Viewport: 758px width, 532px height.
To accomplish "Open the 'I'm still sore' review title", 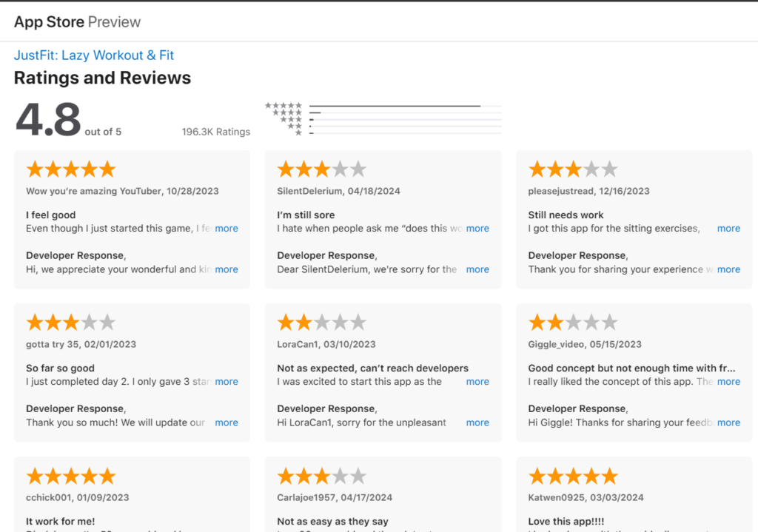I will click(x=306, y=215).
